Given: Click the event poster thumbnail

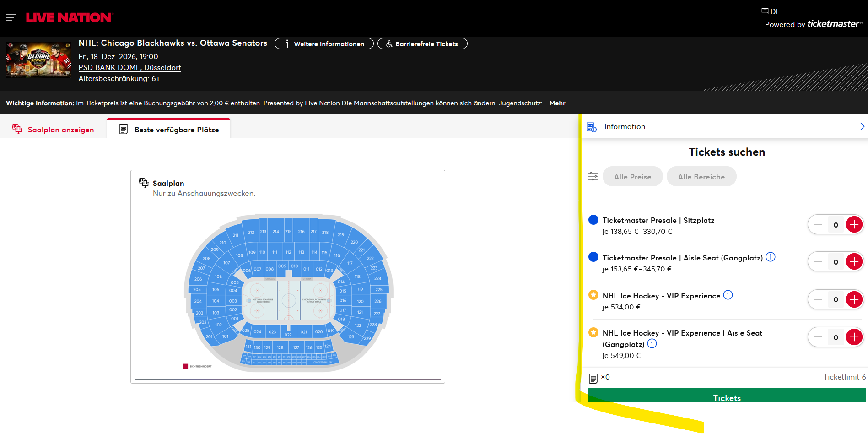Looking at the screenshot, I should click(38, 60).
